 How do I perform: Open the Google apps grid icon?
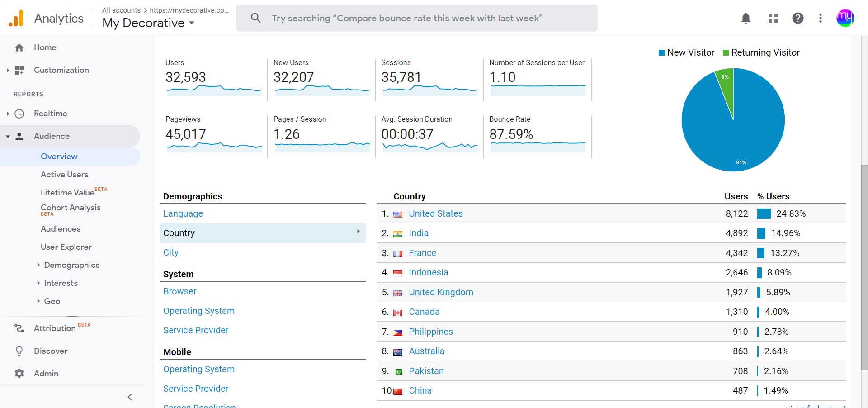tap(773, 18)
